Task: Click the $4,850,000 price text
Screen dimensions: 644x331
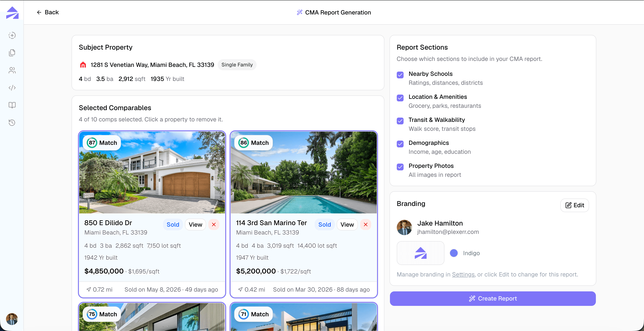Action: pyautogui.click(x=104, y=271)
